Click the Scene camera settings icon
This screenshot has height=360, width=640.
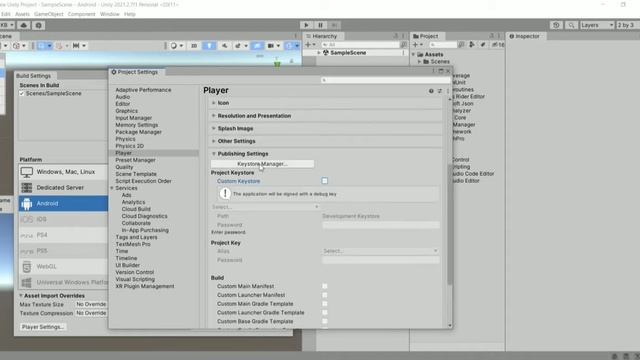click(x=271, y=46)
